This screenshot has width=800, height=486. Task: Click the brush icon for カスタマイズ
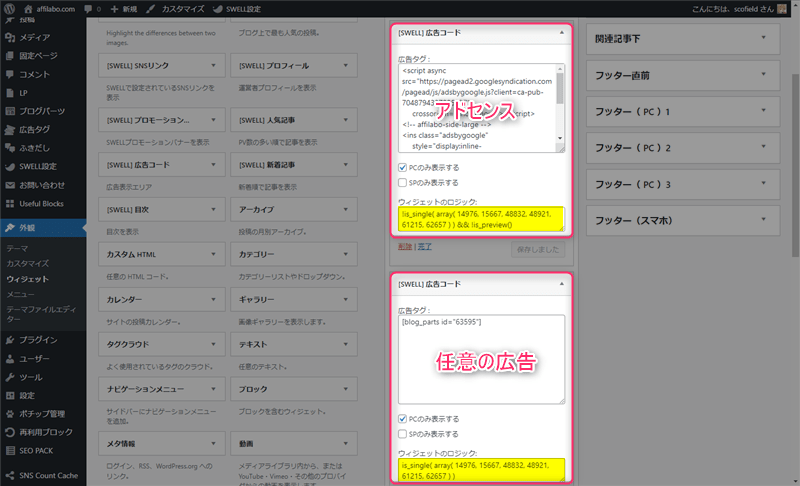click(x=151, y=9)
